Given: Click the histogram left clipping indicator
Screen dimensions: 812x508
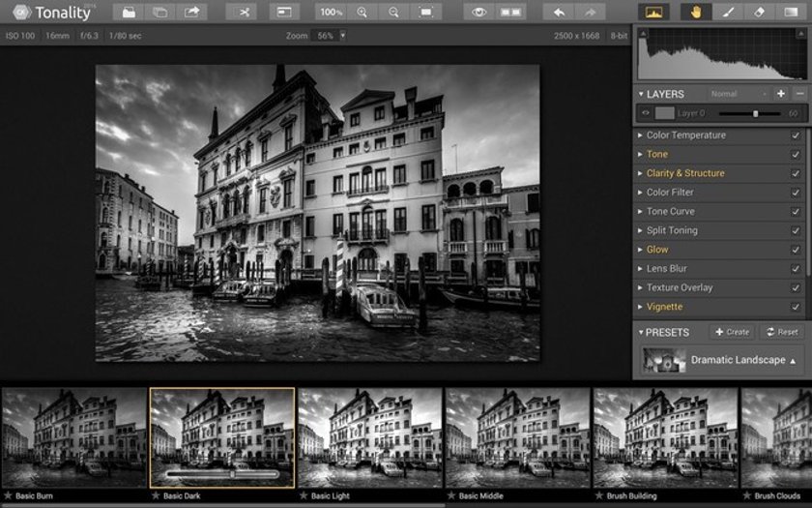Looking at the screenshot, I should tap(643, 34).
